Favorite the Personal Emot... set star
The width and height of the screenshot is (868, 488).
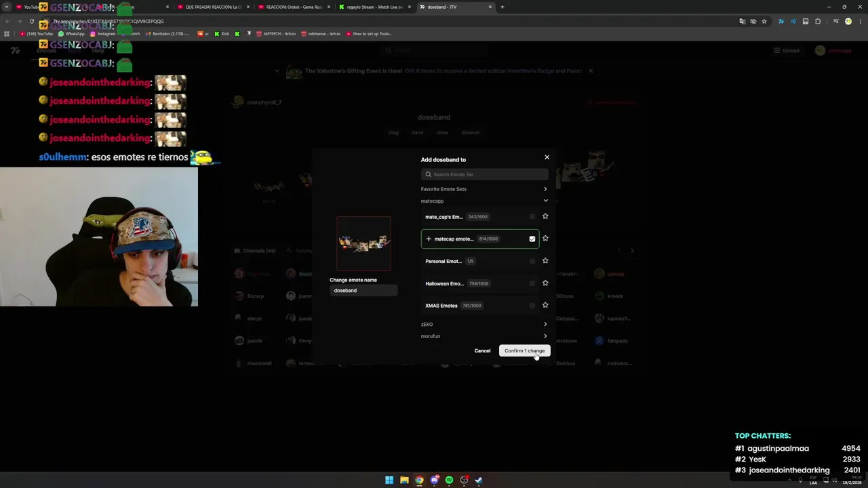point(545,261)
